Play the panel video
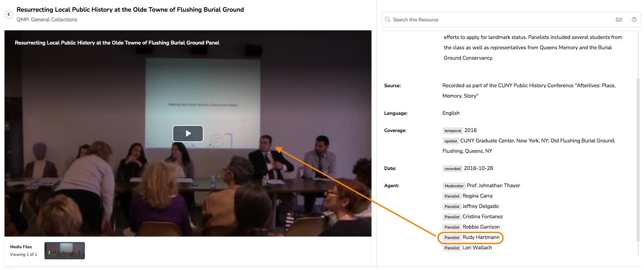644x270 pixels. pyautogui.click(x=188, y=133)
